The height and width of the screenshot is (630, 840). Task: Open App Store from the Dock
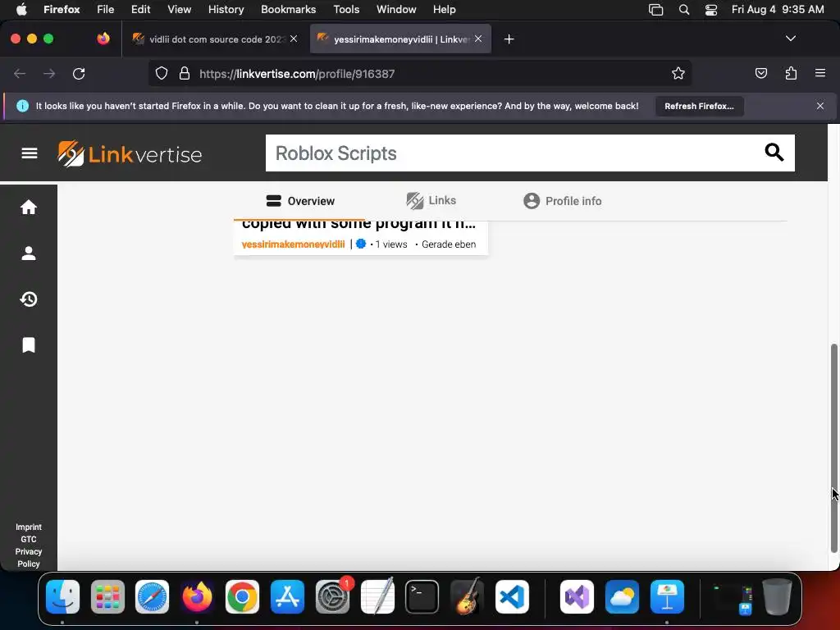[287, 596]
